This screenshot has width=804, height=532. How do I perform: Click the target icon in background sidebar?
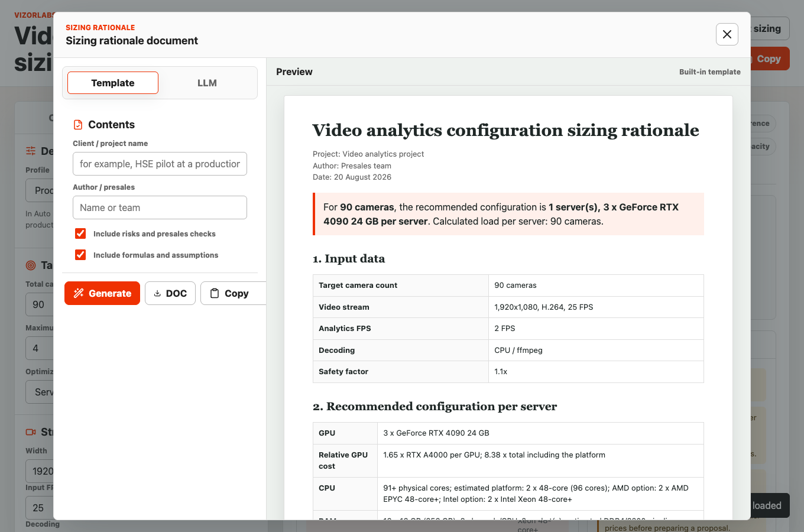(31, 265)
